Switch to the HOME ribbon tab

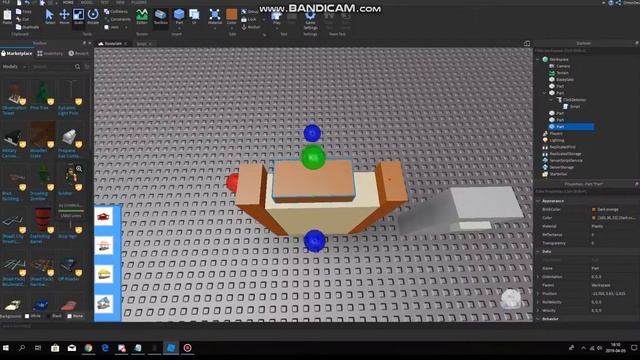coord(68,2)
